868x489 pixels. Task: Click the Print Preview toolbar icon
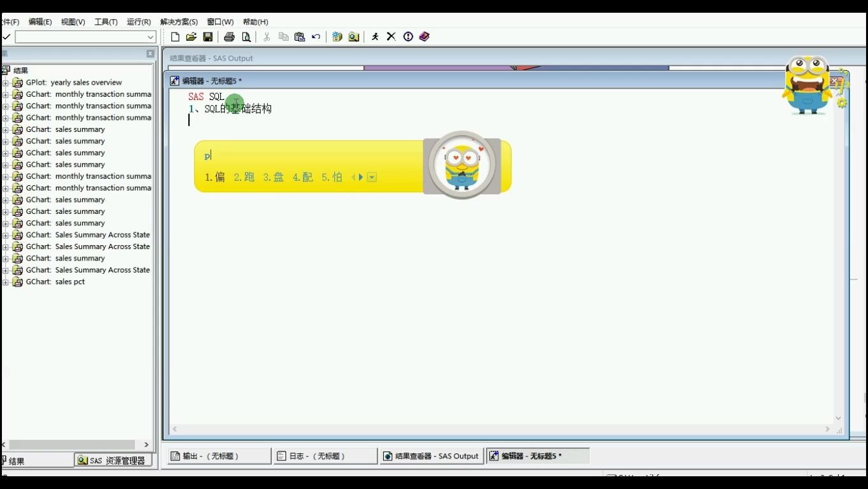pos(246,37)
